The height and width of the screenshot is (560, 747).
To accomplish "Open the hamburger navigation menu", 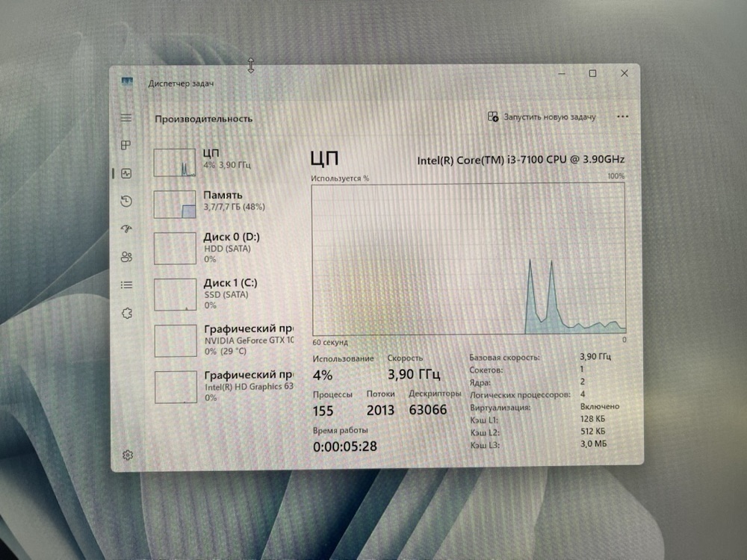I will 126,118.
